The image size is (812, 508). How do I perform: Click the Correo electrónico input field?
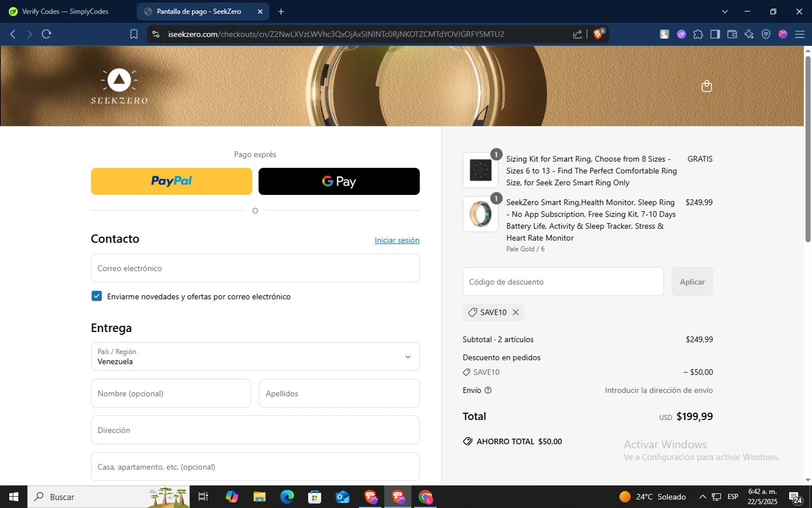[x=255, y=268]
